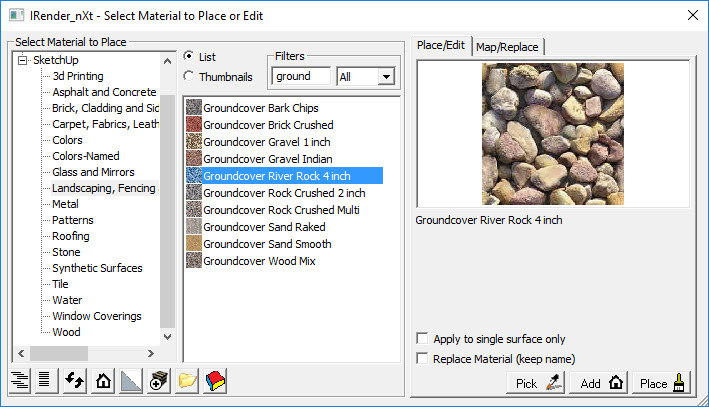Click the add material library icon
The image size is (709, 407).
click(159, 381)
